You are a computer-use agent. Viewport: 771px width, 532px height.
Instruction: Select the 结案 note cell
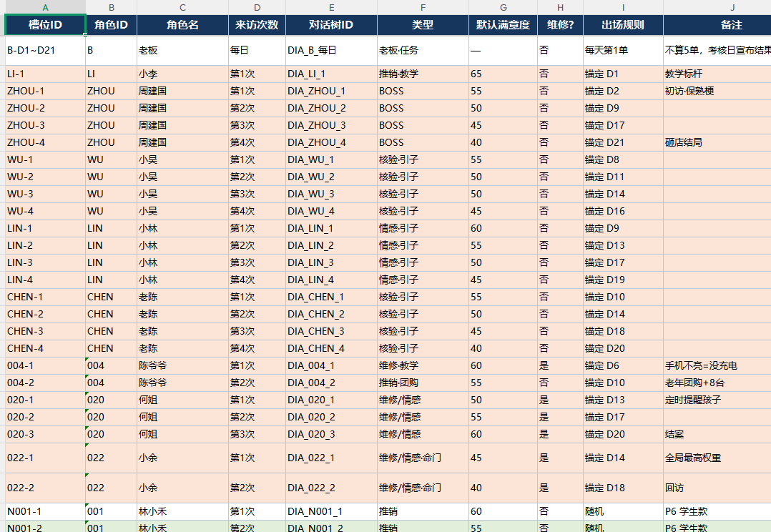click(x=717, y=434)
